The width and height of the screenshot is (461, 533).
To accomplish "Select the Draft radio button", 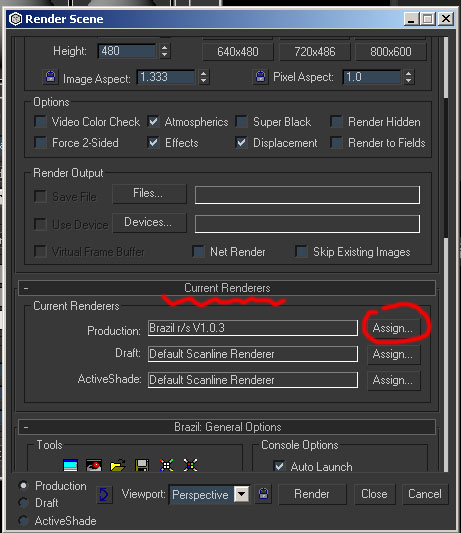I will tap(23, 503).
